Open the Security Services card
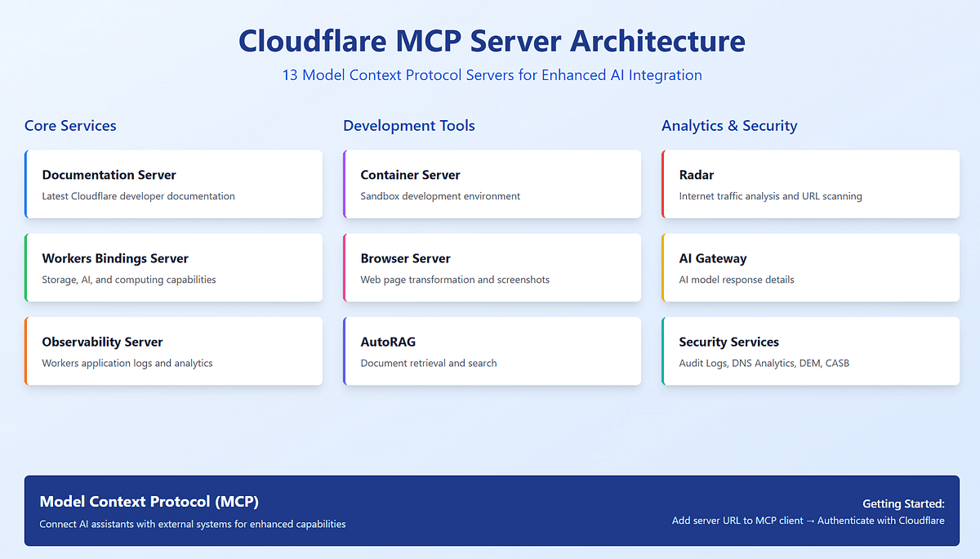Viewport: 980px width, 559px height. [810, 351]
